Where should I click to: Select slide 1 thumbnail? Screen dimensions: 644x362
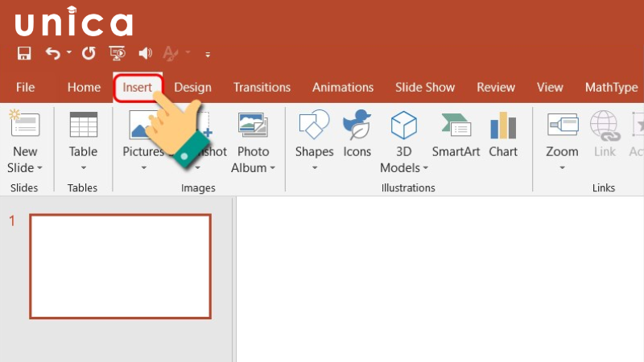coord(120,265)
